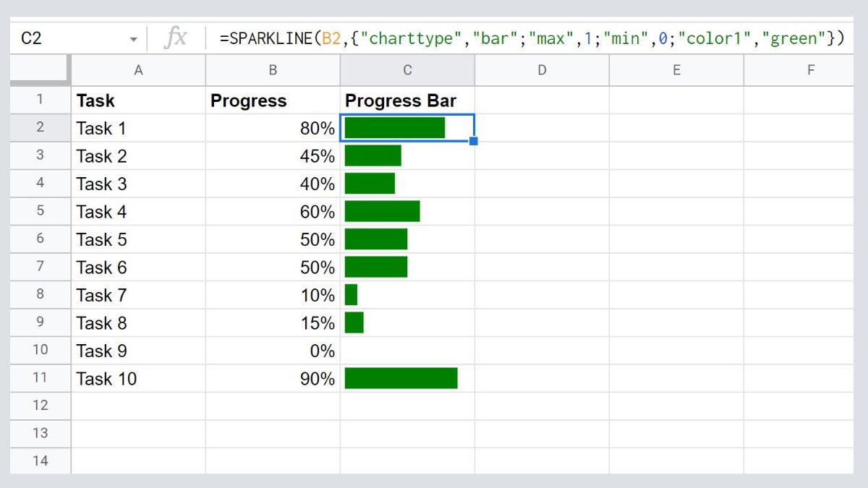Select the Progress Bar header cell
The height and width of the screenshot is (488, 868).
tap(407, 100)
